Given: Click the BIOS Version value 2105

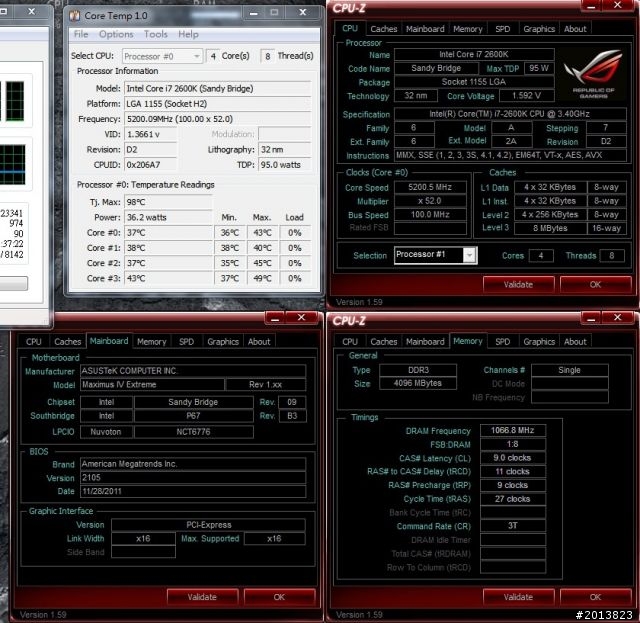Looking at the screenshot, I should click(x=193, y=478).
